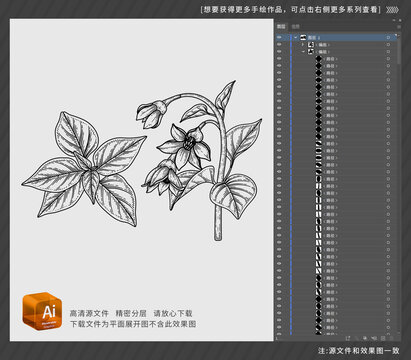This screenshot has width=411, height=360.
Task: Toggle visibility of first path sublayer
Action: pos(279,59)
